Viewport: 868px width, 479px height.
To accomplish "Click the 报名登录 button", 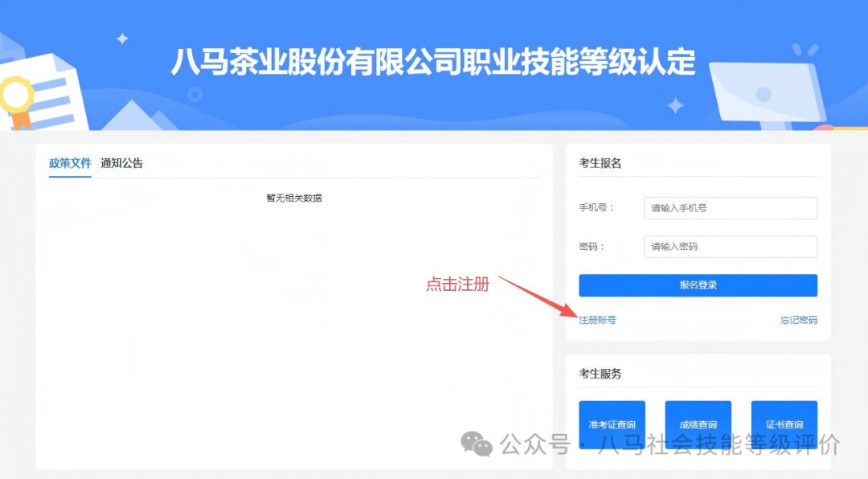I will tap(698, 285).
